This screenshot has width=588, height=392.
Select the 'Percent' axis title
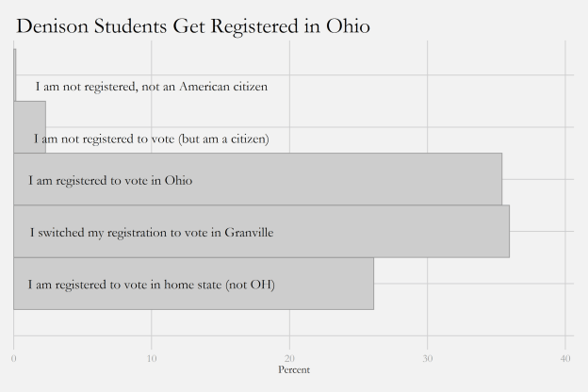(293, 370)
